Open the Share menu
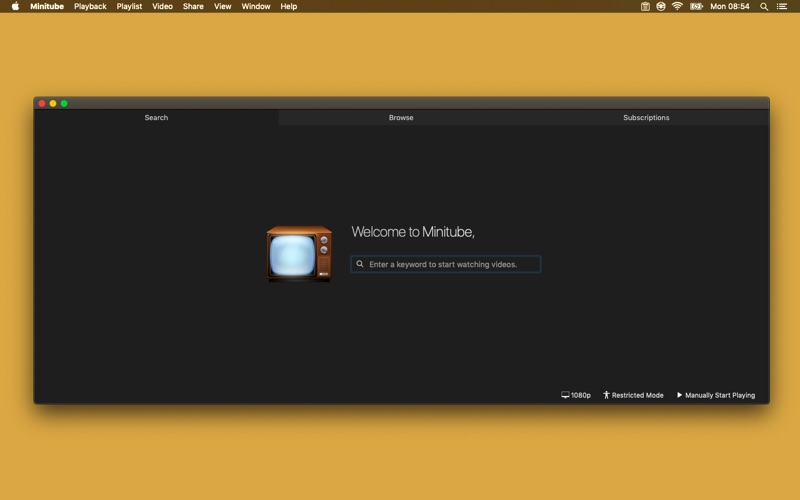This screenshot has height=500, width=800. (x=193, y=6)
